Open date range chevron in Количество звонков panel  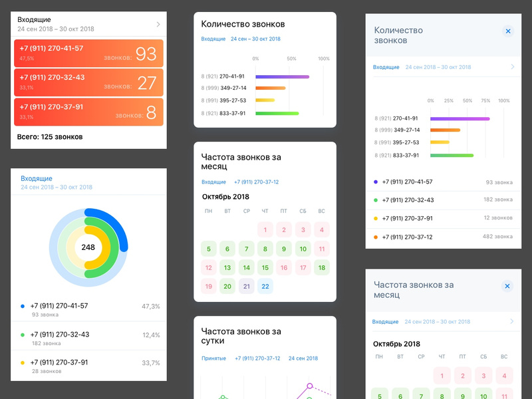[x=511, y=67]
